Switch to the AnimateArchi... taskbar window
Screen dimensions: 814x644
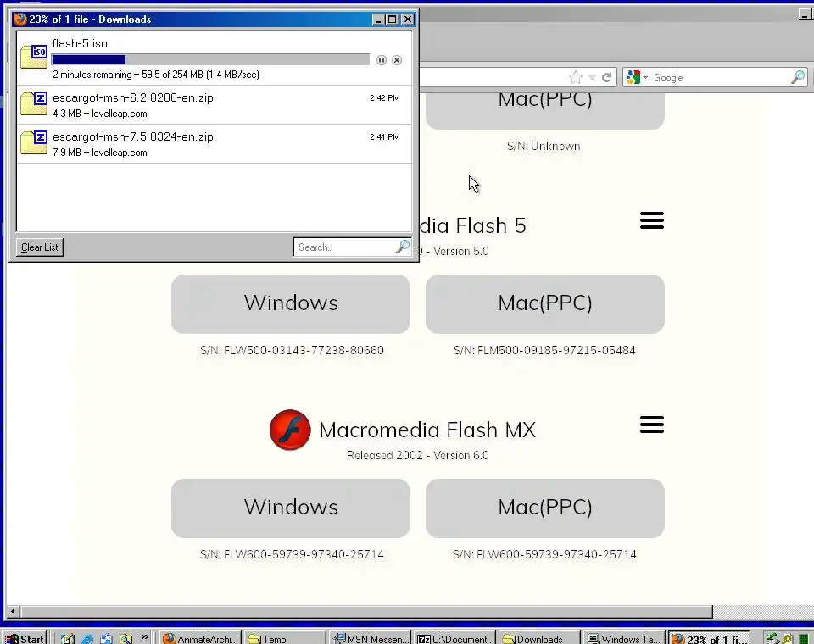pyautogui.click(x=200, y=639)
